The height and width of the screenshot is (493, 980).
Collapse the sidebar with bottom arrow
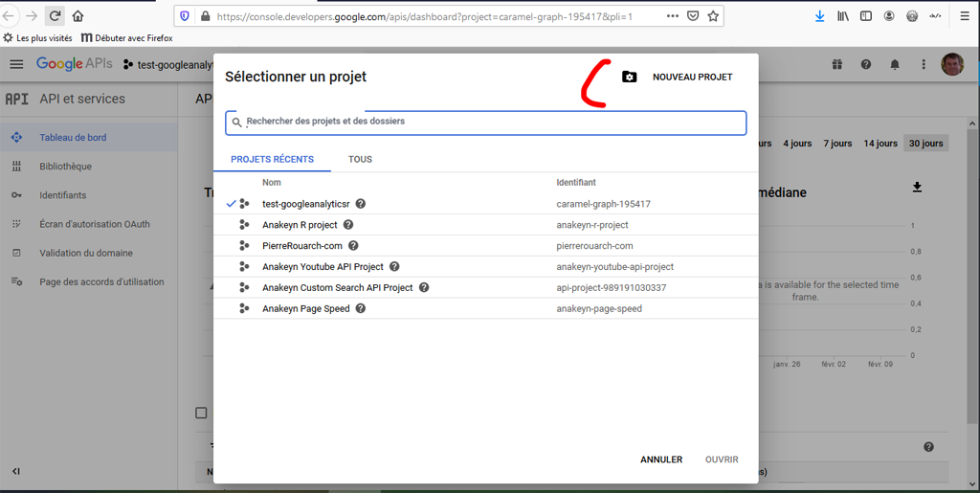click(x=16, y=471)
